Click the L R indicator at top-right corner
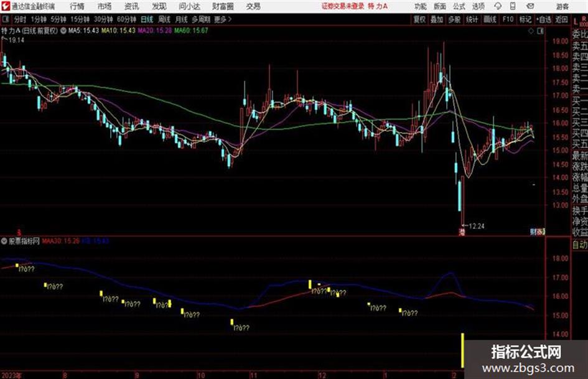Viewport: 588px width, 379px height. (581, 22)
